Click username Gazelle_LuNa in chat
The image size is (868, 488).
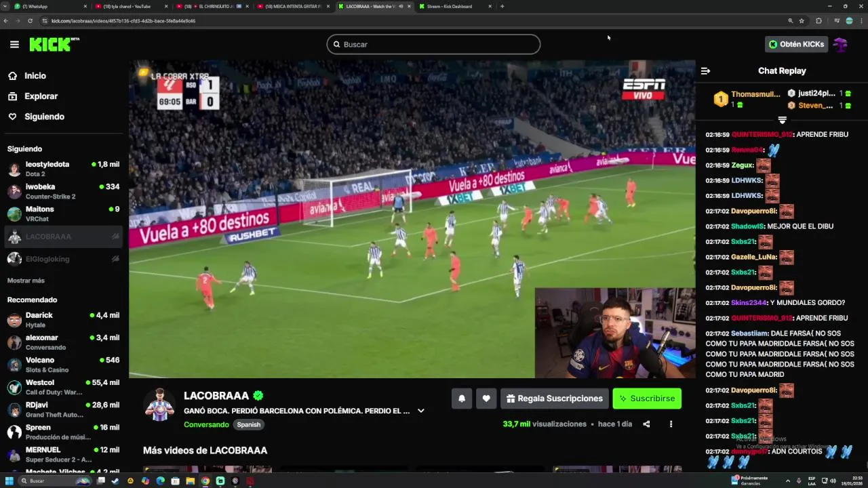click(753, 257)
